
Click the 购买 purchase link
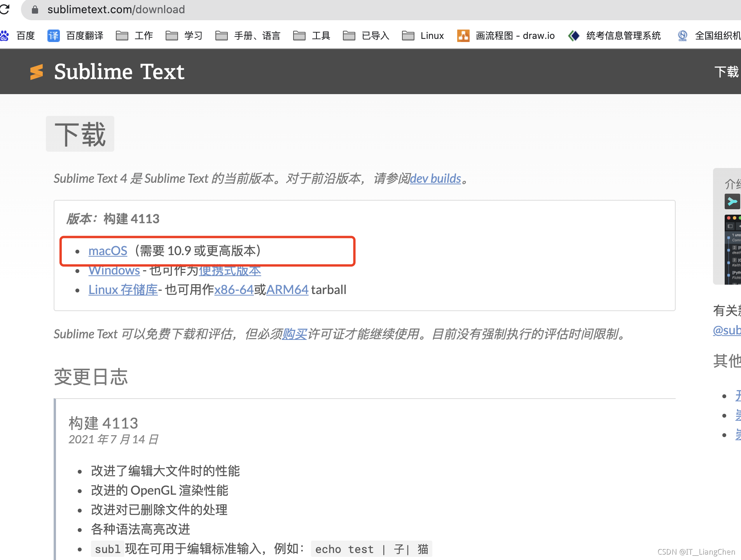pyautogui.click(x=295, y=334)
